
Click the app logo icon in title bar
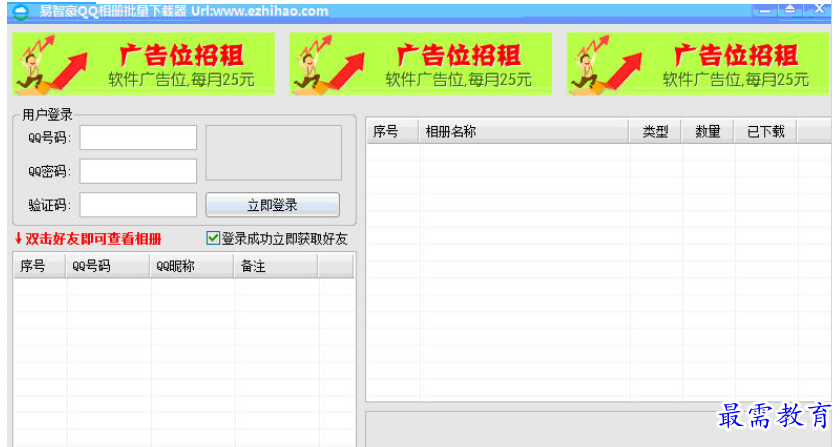click(20, 11)
